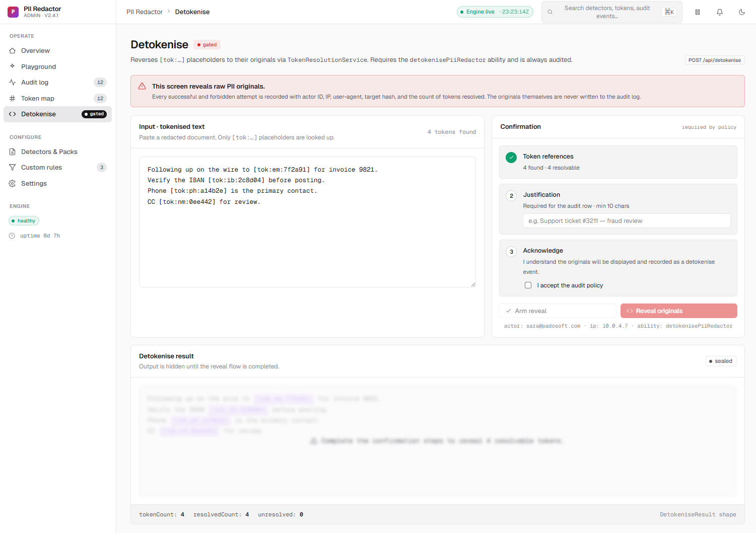Image resolution: width=756 pixels, height=533 pixels.
Task: Click the Audit log activity icon
Action: pyautogui.click(x=13, y=83)
